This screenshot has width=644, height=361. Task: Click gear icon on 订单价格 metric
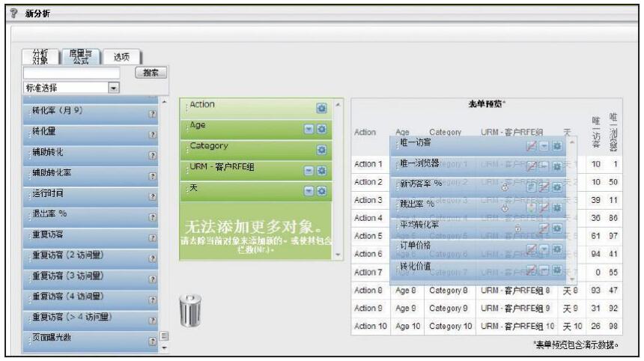tap(556, 249)
